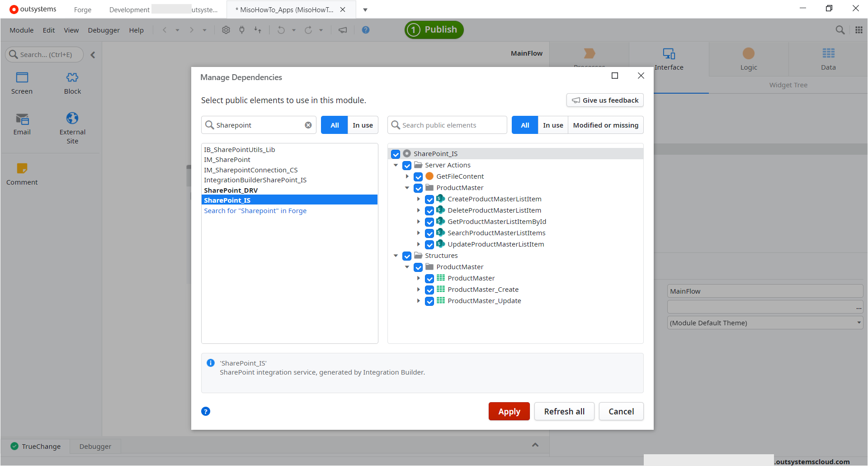This screenshot has height=466, width=868.
Task: Click the settings gear in toolbar
Action: pyautogui.click(x=226, y=30)
